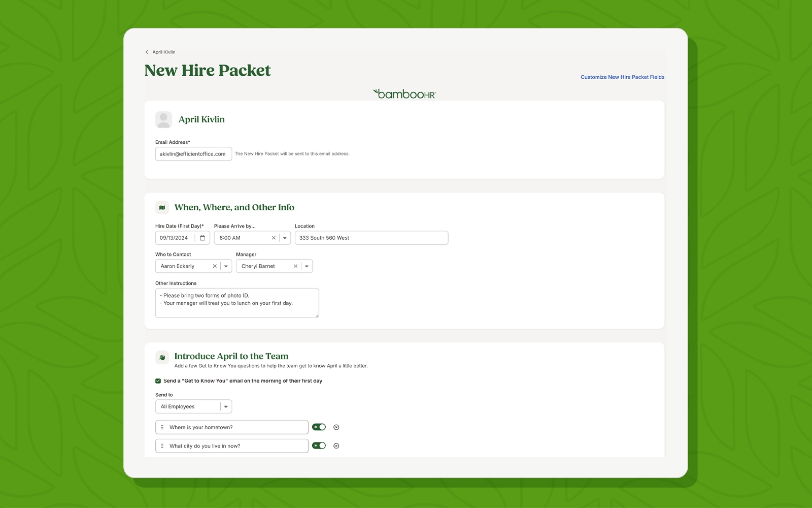Open Customize New Hire Packet Fields link
Viewport: 812px width, 508px height.
pyautogui.click(x=622, y=77)
